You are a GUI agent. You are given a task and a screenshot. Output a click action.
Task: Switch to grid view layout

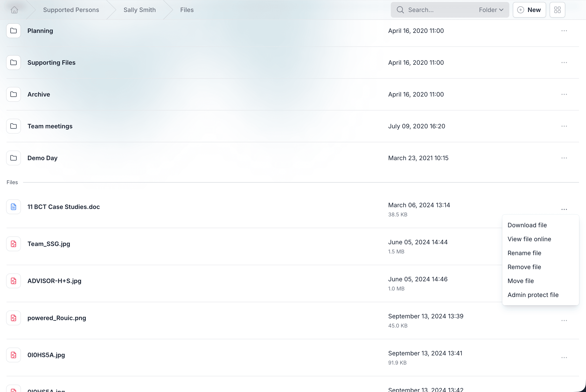pos(557,10)
